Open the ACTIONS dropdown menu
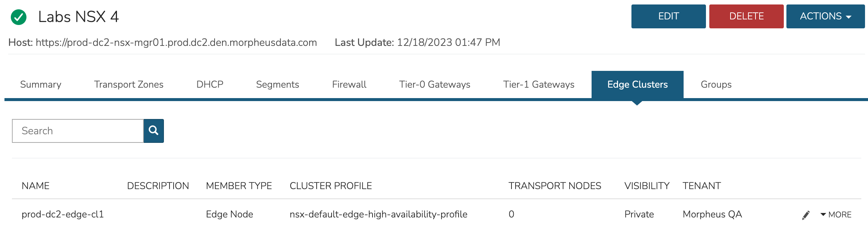The height and width of the screenshot is (232, 868). click(x=825, y=16)
